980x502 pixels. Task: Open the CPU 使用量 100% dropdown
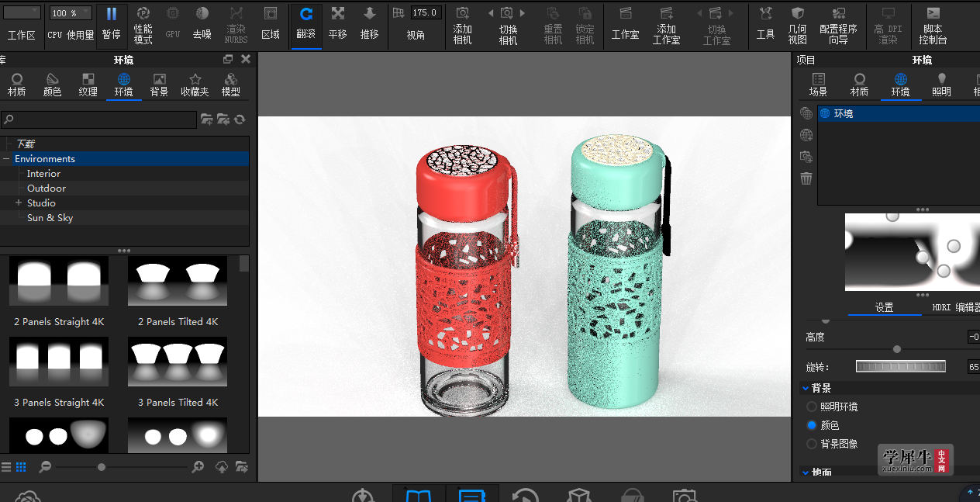point(70,13)
